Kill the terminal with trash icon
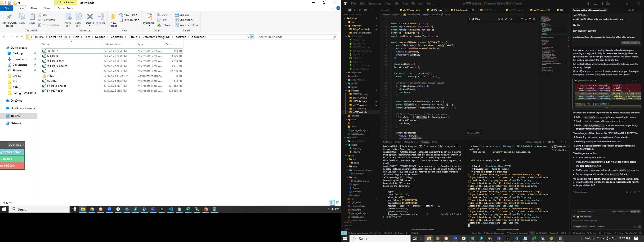This screenshot has height=242, width=644. [x=553, y=142]
